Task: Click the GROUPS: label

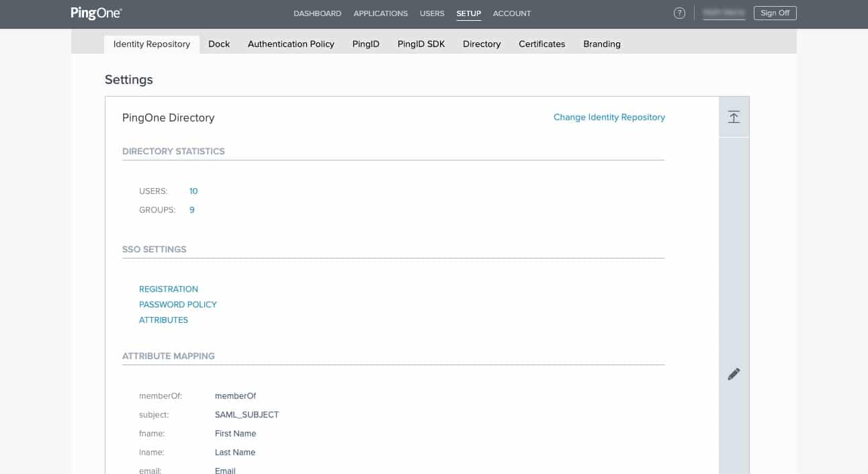Action: [x=157, y=210]
